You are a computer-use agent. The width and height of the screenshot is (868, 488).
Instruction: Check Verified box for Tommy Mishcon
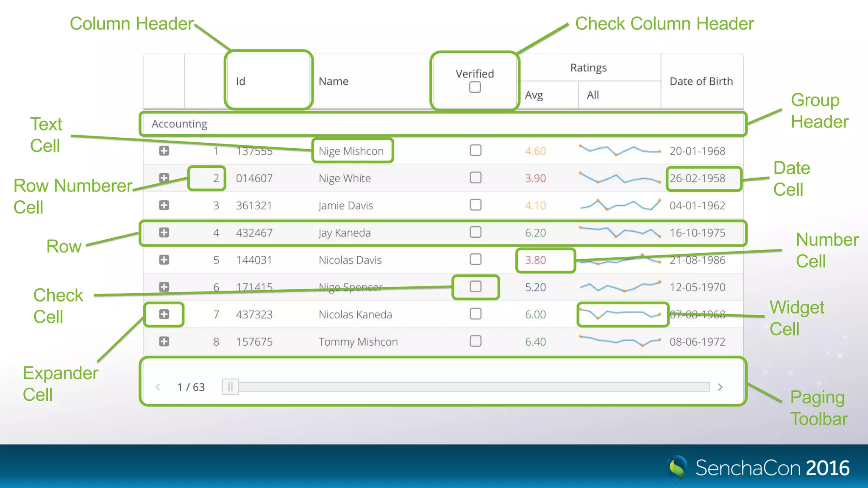pyautogui.click(x=476, y=341)
